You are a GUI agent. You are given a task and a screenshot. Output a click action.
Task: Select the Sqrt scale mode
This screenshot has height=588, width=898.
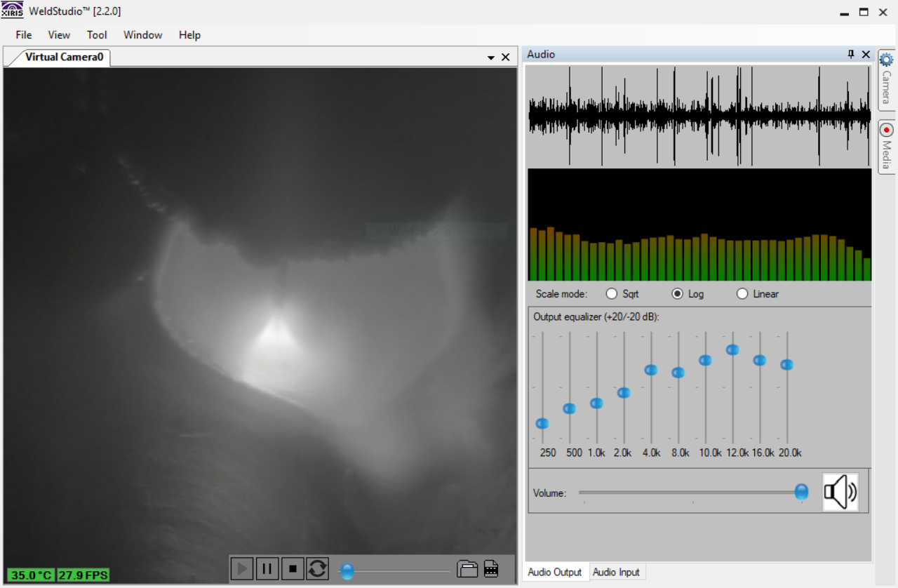[611, 293]
